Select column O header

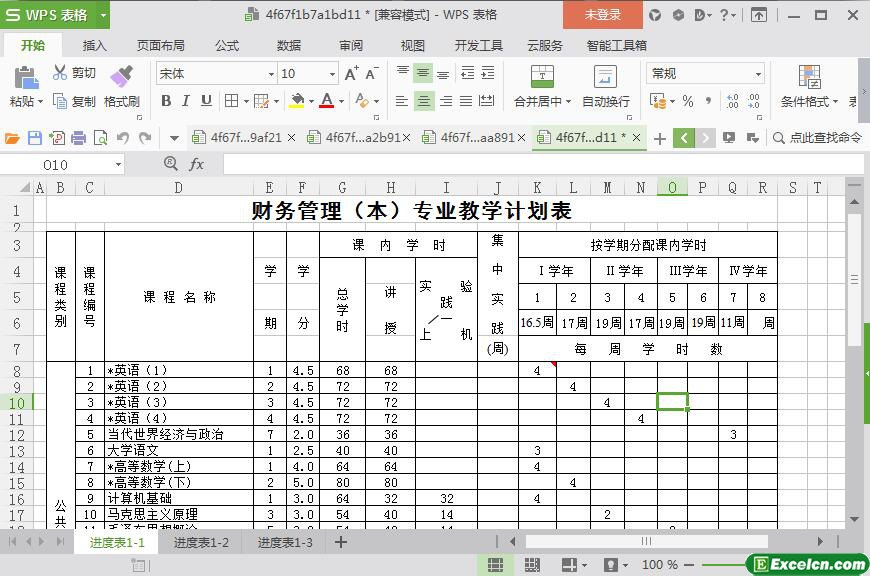[672, 188]
